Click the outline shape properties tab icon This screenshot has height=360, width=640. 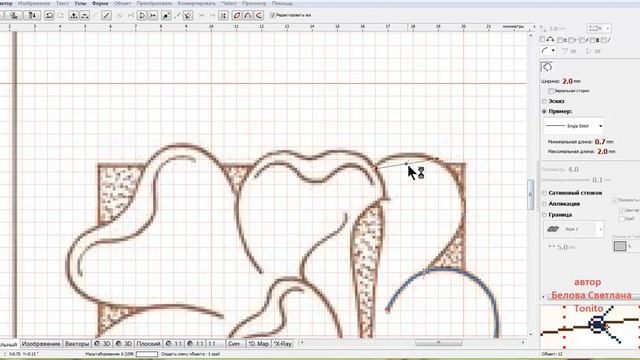tap(547, 67)
